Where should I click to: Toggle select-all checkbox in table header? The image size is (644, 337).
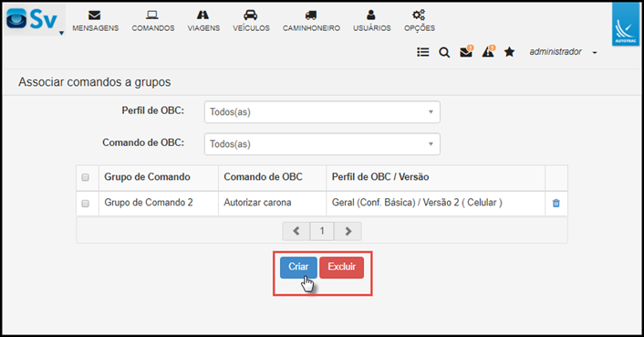(86, 177)
